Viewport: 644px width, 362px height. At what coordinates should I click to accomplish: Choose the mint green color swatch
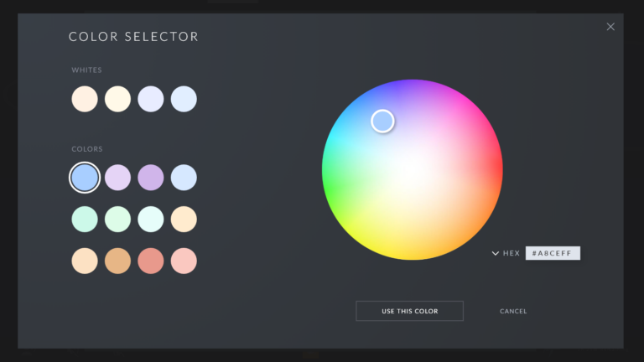click(x=85, y=220)
